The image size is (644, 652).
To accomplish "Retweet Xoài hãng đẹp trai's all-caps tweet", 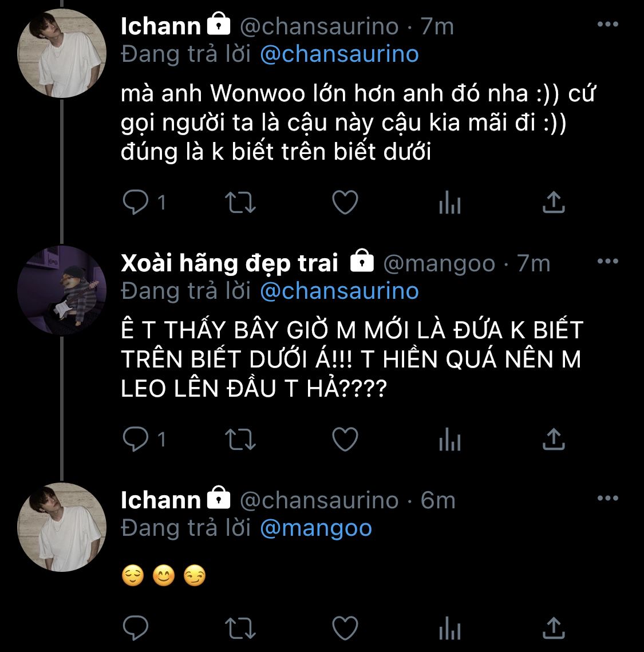I will (240, 440).
